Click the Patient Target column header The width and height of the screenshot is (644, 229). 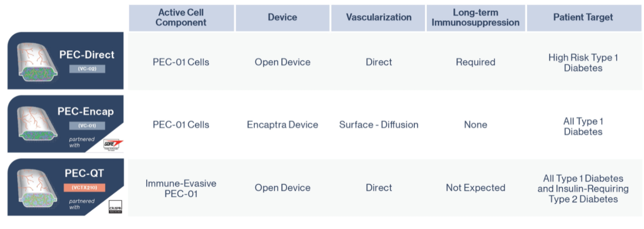click(x=584, y=18)
